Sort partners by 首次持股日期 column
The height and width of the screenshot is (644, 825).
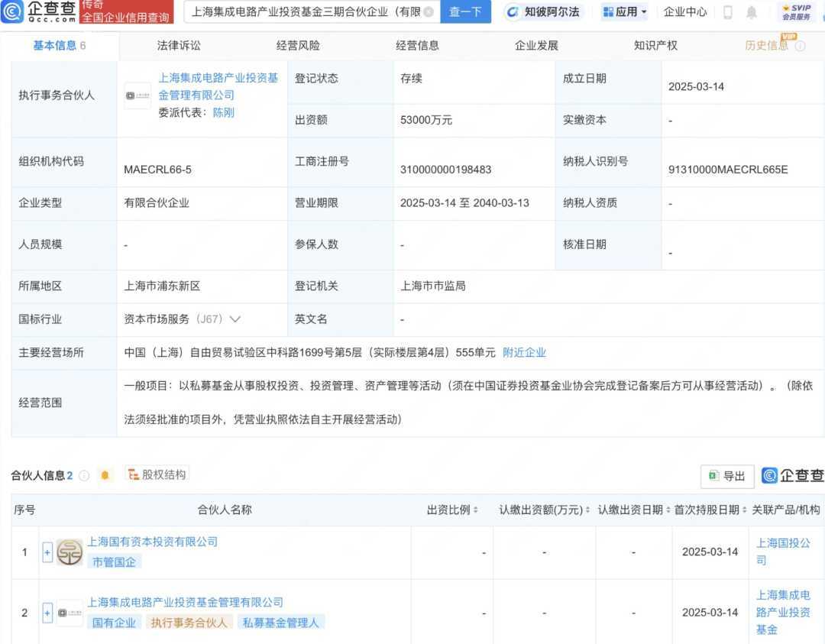tap(744, 510)
